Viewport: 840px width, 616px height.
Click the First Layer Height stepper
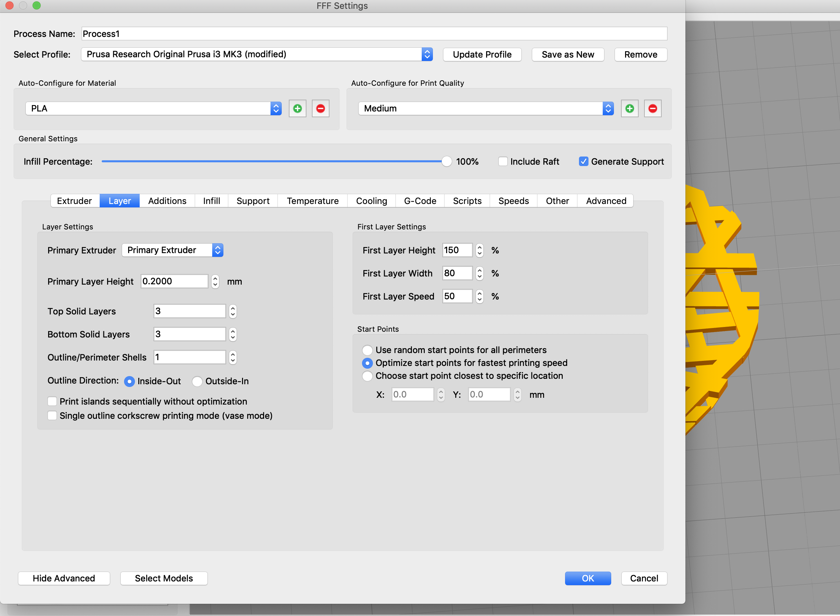point(480,250)
